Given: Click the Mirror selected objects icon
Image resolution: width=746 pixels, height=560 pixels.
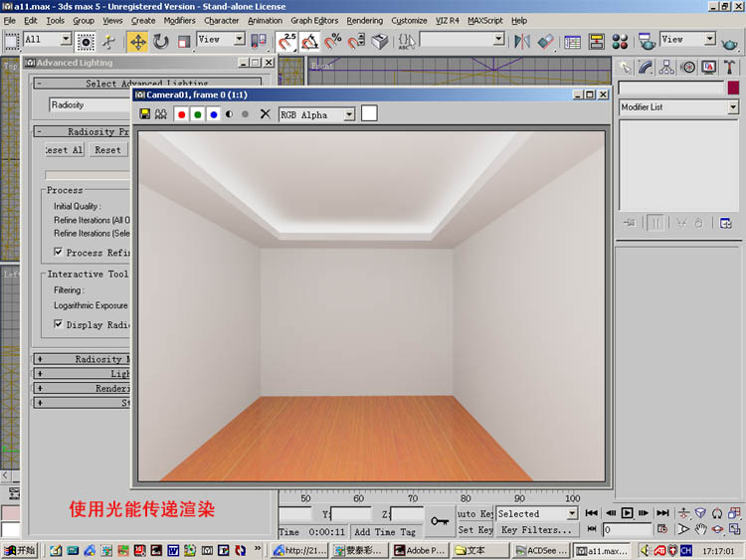Looking at the screenshot, I should 522,42.
